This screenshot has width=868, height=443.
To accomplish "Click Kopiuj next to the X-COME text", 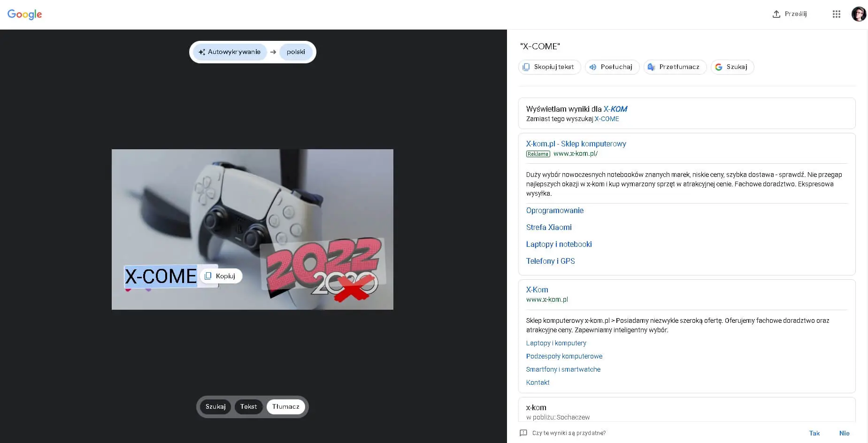I will point(221,276).
